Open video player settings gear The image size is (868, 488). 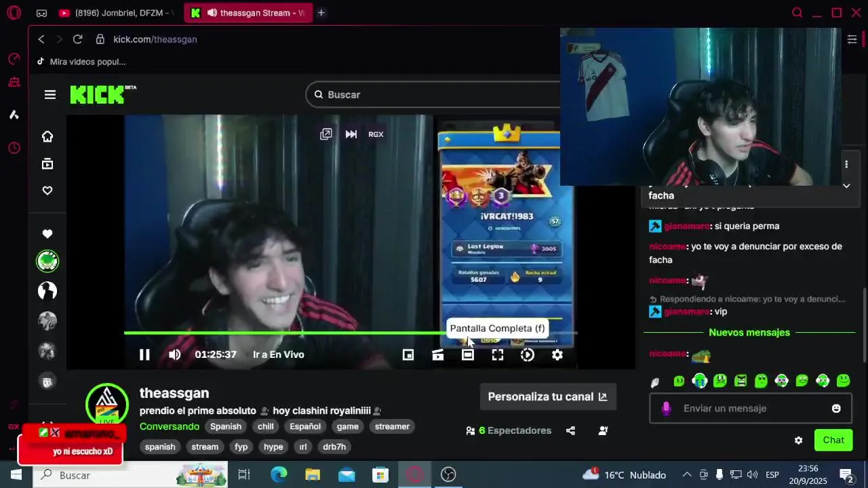557,354
